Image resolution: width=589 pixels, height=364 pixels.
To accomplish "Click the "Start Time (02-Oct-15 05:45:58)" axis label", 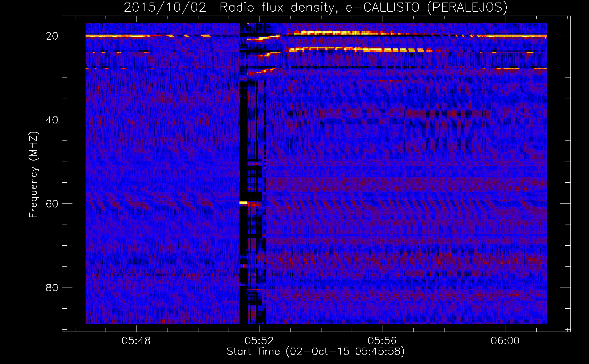I will pos(316,352).
